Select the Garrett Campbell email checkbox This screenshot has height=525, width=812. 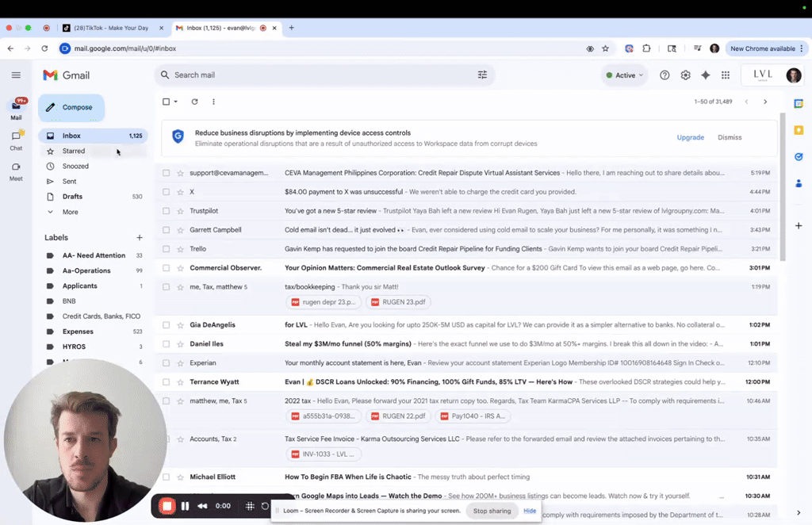(166, 230)
